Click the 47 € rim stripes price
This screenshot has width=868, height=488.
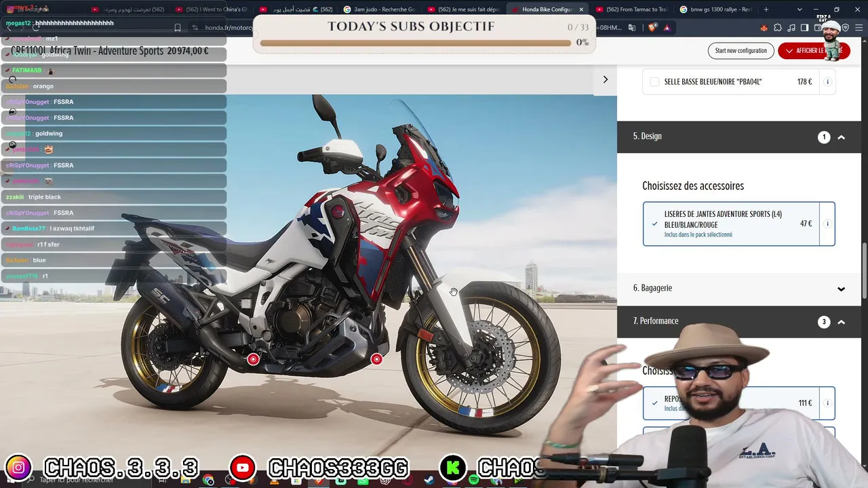(x=806, y=224)
